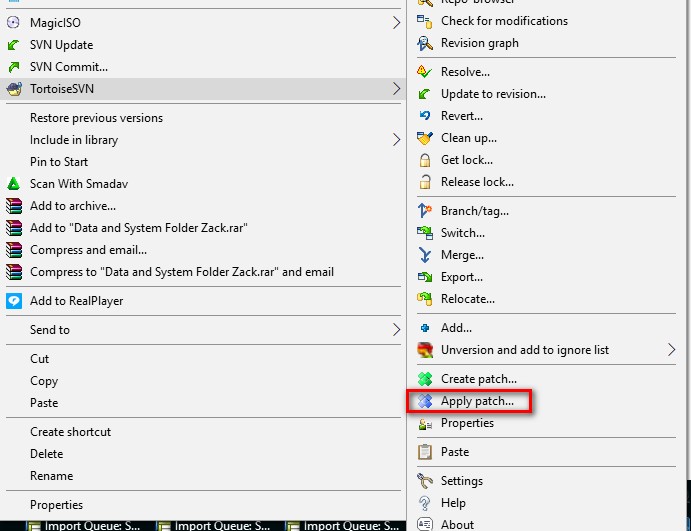Click the Settings wrench icon
Screen dimensions: 691x531
tap(425, 481)
